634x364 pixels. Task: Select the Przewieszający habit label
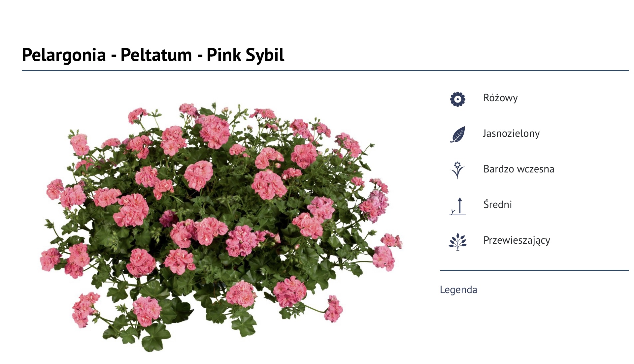pyautogui.click(x=517, y=240)
